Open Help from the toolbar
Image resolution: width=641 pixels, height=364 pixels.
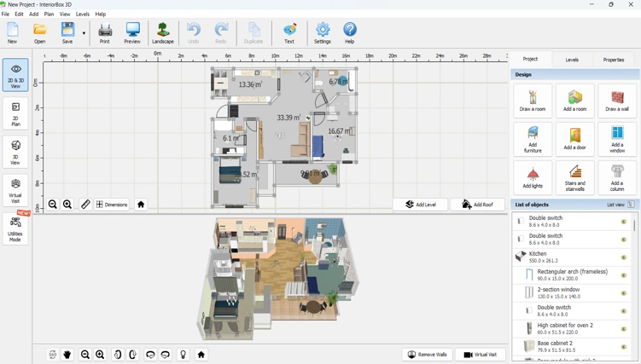click(x=350, y=32)
